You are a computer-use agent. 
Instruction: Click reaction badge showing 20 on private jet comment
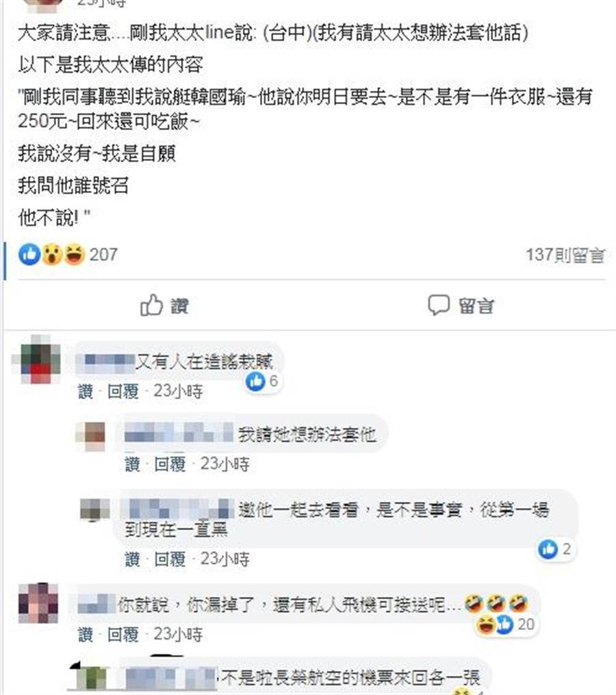(x=506, y=624)
